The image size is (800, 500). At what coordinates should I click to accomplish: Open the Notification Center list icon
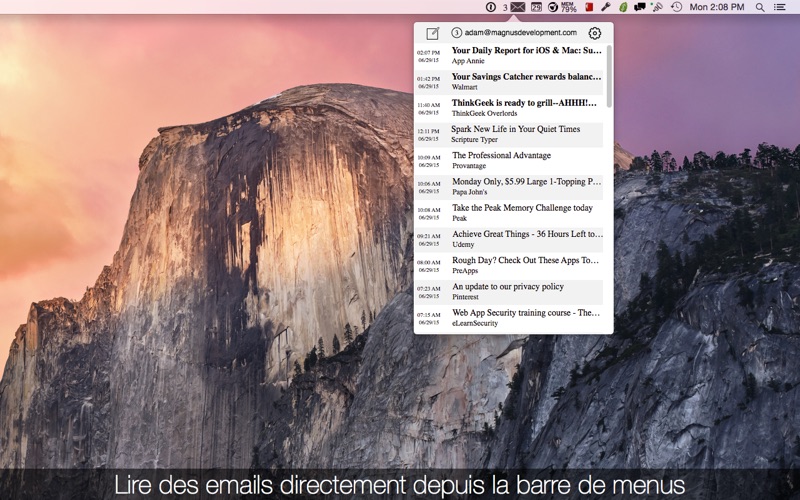pyautogui.click(x=779, y=7)
